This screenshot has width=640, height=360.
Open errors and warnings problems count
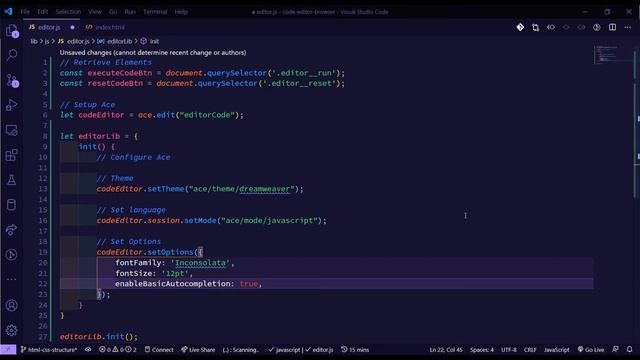118,349
